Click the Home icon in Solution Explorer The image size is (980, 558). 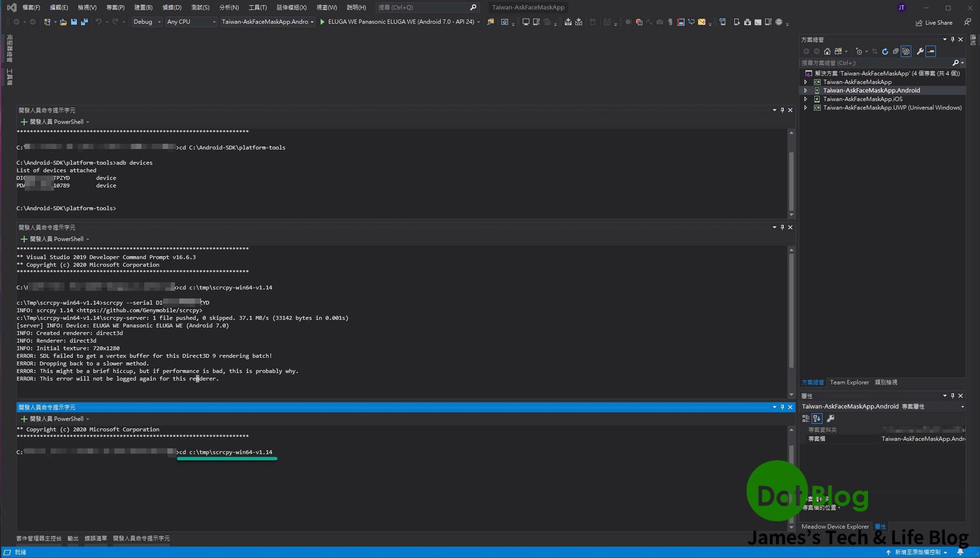[x=827, y=52]
